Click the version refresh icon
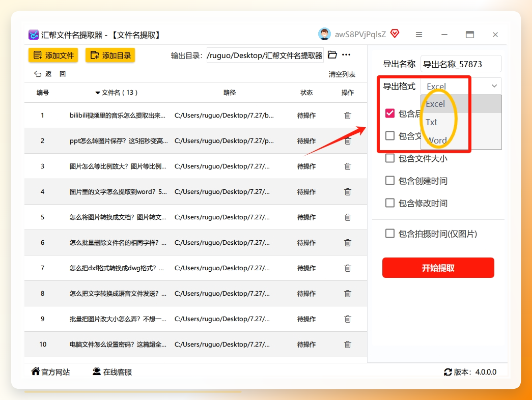The height and width of the screenshot is (400, 532). click(x=448, y=372)
